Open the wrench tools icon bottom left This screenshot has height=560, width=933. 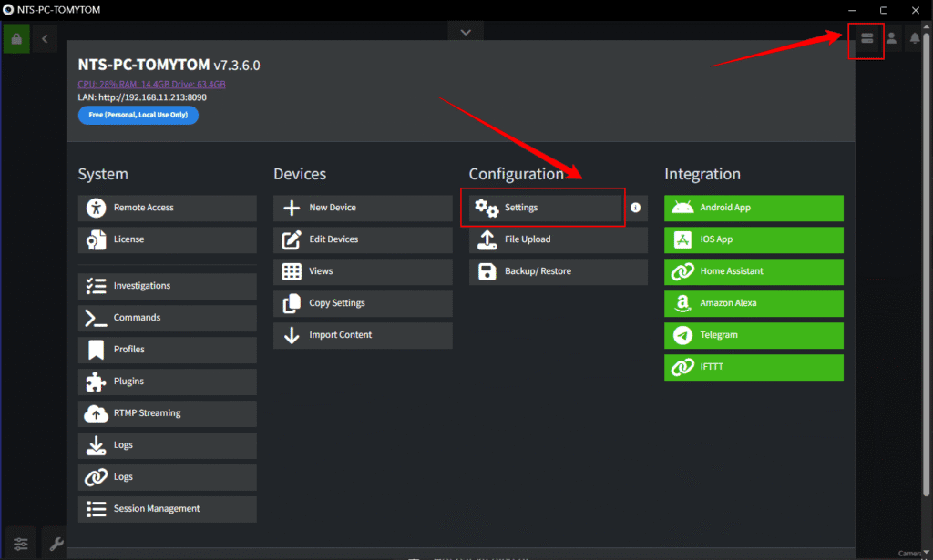(55, 542)
